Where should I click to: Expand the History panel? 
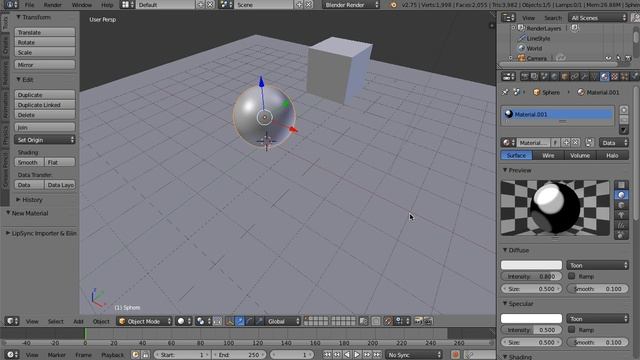pyautogui.click(x=29, y=200)
